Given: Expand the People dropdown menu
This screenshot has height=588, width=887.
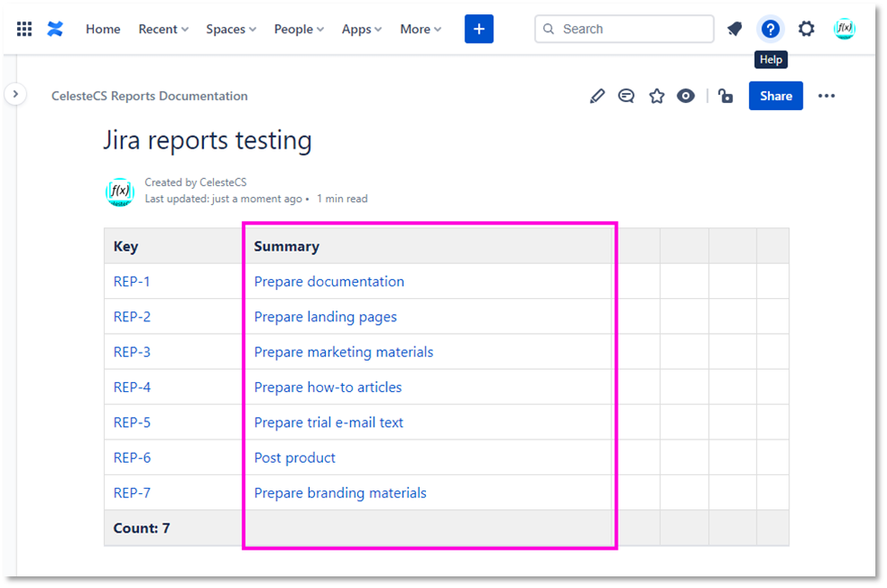Looking at the screenshot, I should pyautogui.click(x=299, y=29).
